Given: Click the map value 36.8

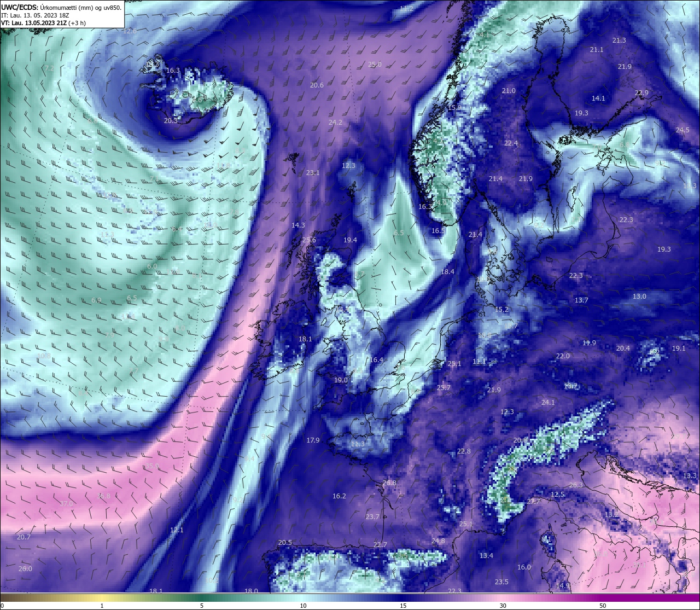Looking at the screenshot, I should coord(103,496).
